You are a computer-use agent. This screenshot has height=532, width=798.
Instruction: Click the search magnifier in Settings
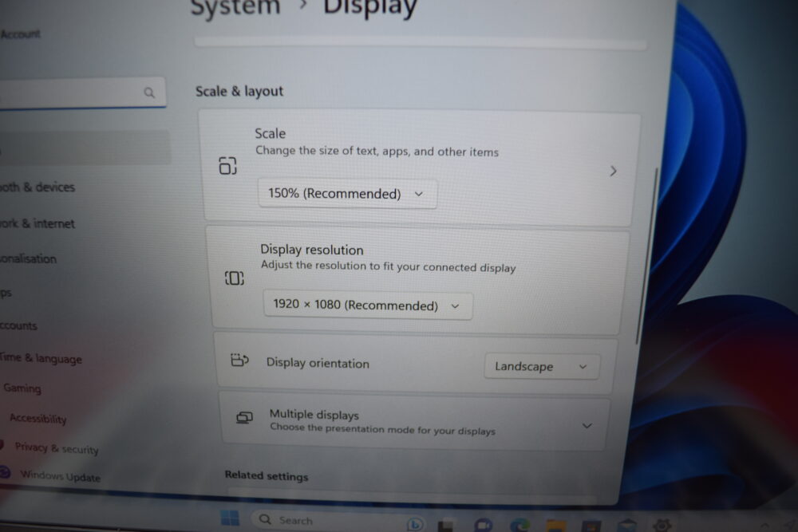pos(149,93)
